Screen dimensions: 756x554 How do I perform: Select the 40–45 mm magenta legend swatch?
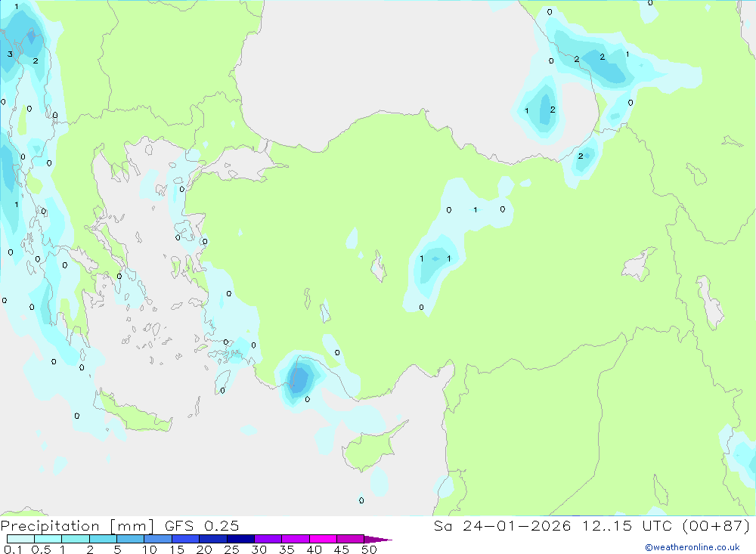[323, 539]
